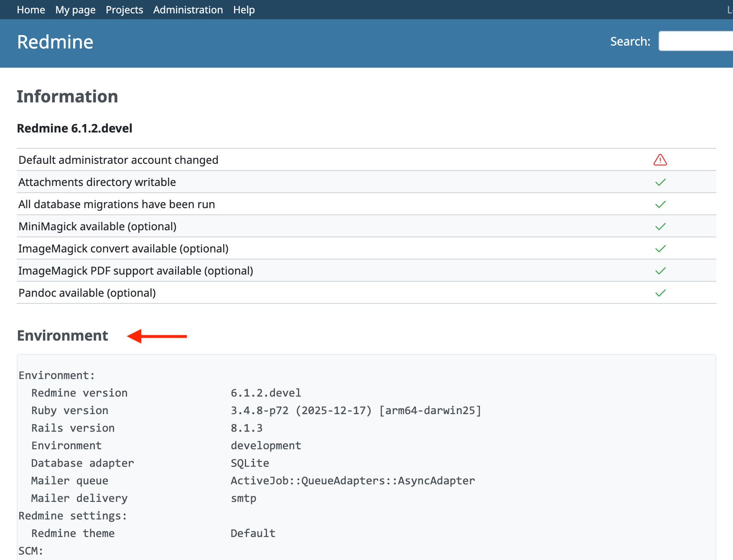Click the 'Mailer delivery' label
This screenshot has width=733, height=560.
click(x=79, y=498)
